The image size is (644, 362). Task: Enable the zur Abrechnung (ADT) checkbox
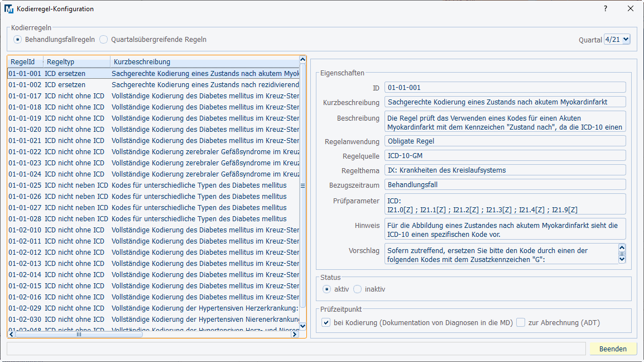click(x=521, y=322)
